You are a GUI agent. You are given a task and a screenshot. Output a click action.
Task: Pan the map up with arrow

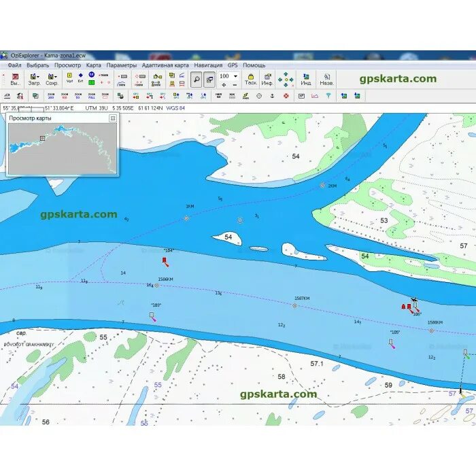tap(286, 73)
